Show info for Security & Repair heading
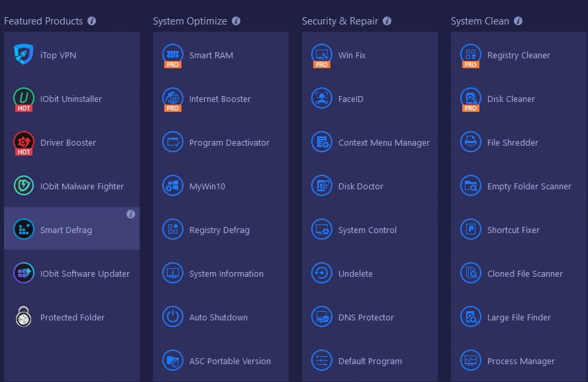The width and height of the screenshot is (588, 382). [x=387, y=21]
